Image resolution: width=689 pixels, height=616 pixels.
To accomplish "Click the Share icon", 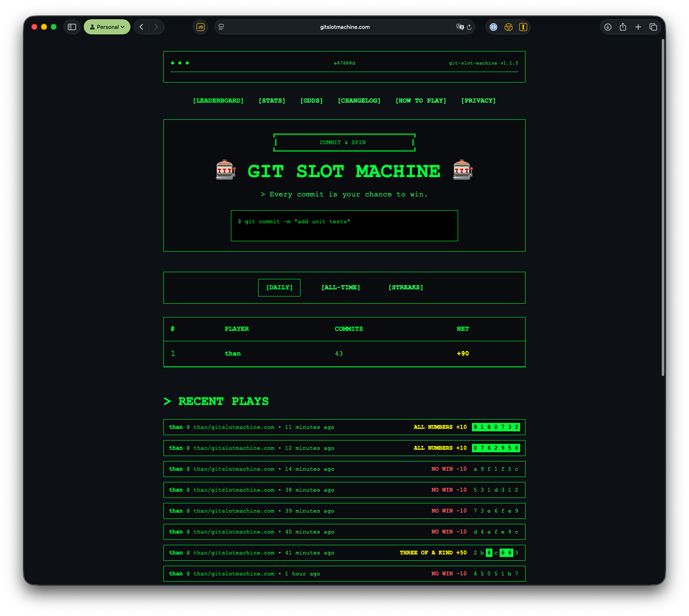I will point(623,27).
